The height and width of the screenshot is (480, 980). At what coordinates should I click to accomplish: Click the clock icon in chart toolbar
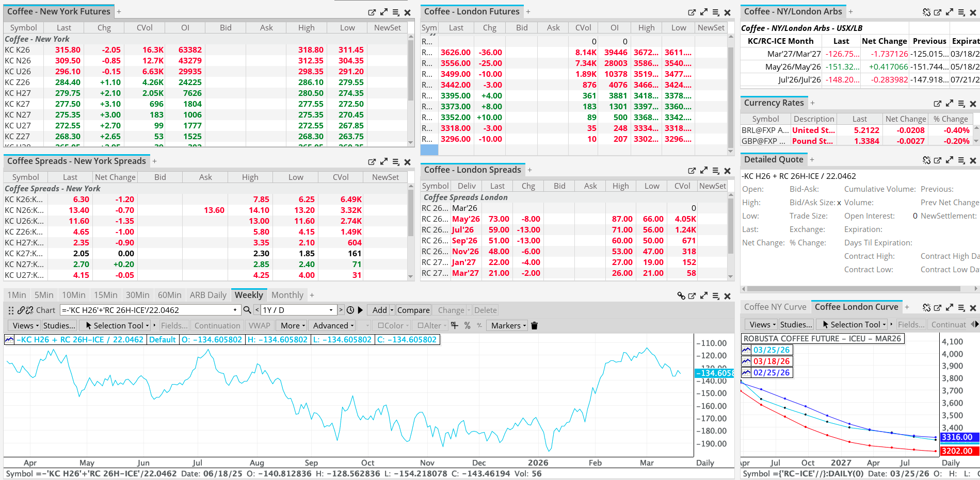pos(350,310)
